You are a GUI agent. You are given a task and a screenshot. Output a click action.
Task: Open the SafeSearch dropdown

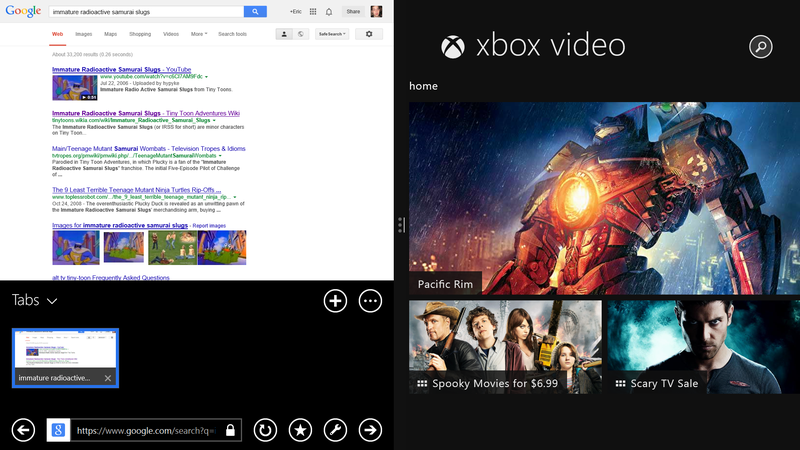click(332, 34)
